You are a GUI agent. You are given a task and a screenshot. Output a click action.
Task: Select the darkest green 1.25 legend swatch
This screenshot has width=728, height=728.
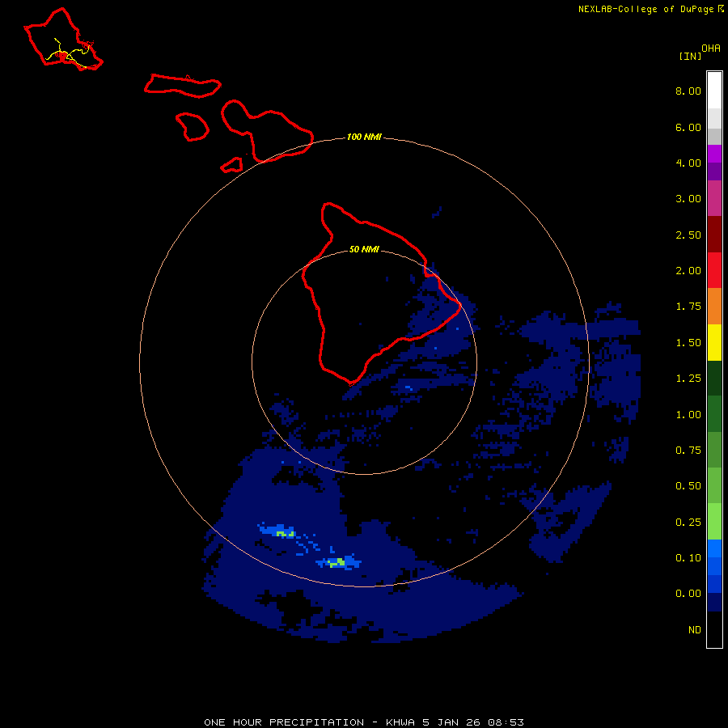point(714,378)
